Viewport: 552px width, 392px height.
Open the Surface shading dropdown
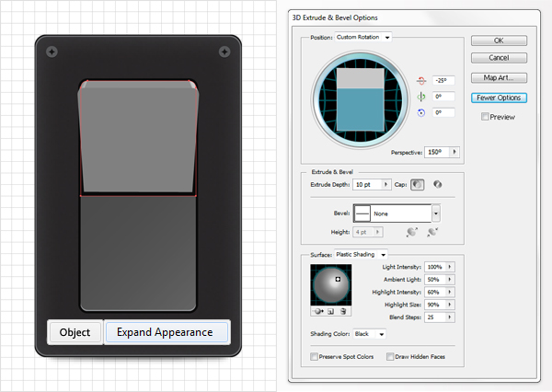(x=361, y=254)
